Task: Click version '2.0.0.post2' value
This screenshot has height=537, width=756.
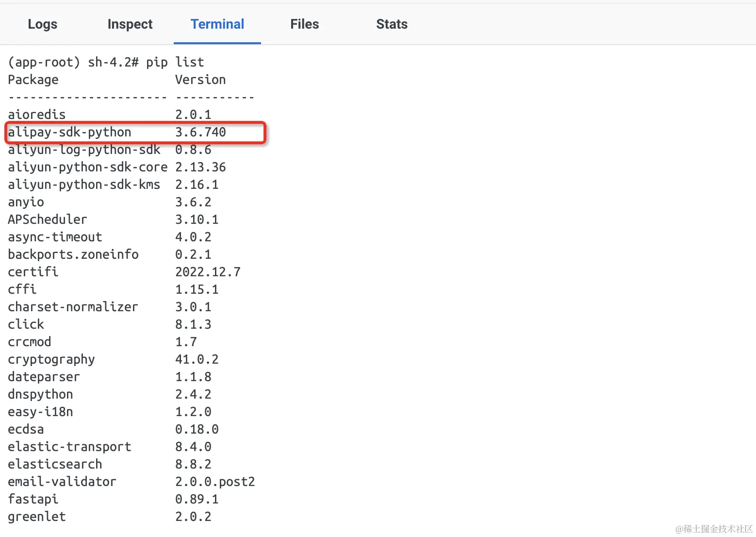Action: pos(215,482)
